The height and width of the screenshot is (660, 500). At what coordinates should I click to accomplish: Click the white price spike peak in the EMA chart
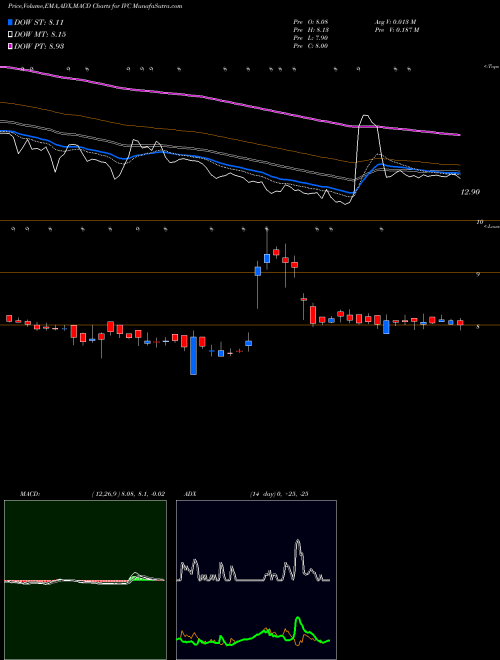coord(366,115)
